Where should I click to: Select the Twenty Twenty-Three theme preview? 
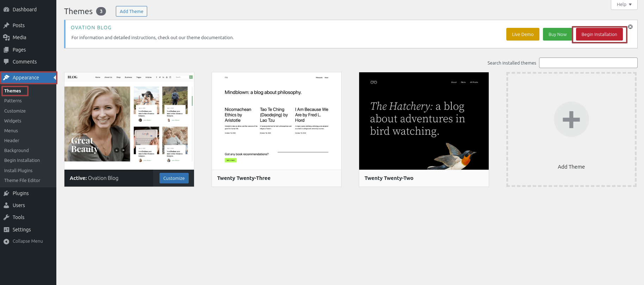point(276,121)
